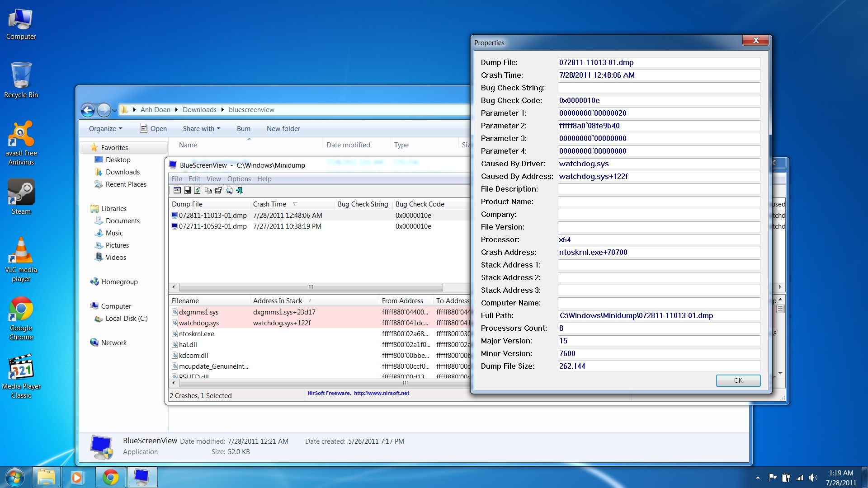Launch the Steam desktop shortcut
The width and height of the screenshot is (868, 488).
(x=21, y=197)
